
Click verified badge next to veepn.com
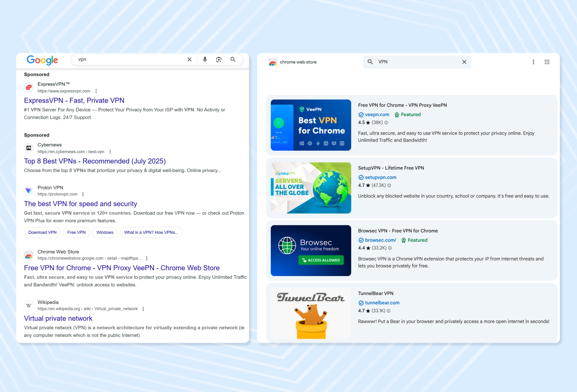[361, 115]
